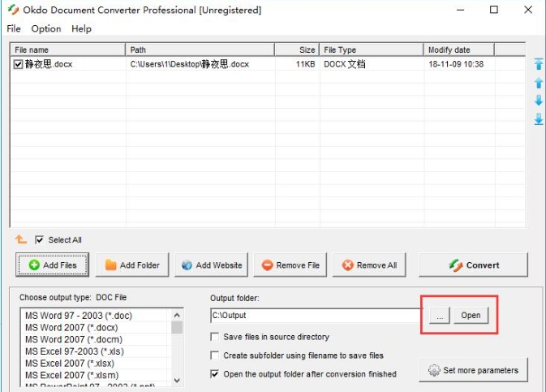The height and width of the screenshot is (392, 546).
Task: Click the output type list scrollbar thumb
Action: click(x=177, y=328)
